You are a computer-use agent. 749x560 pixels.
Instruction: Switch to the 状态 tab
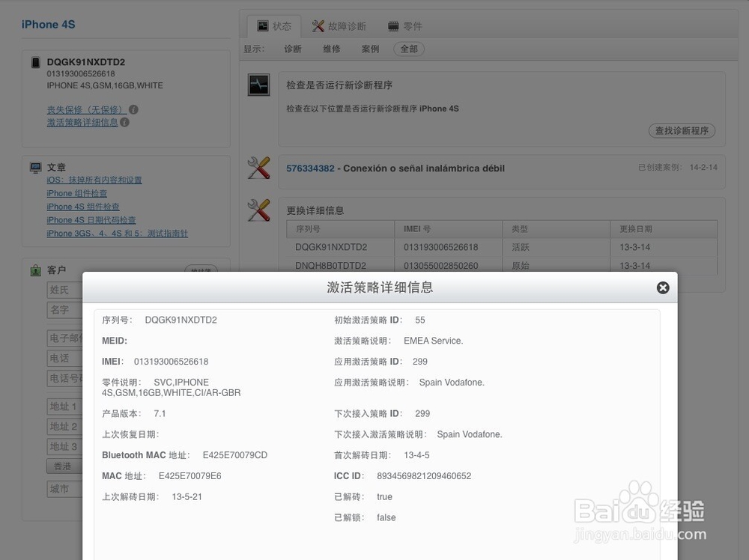[274, 26]
